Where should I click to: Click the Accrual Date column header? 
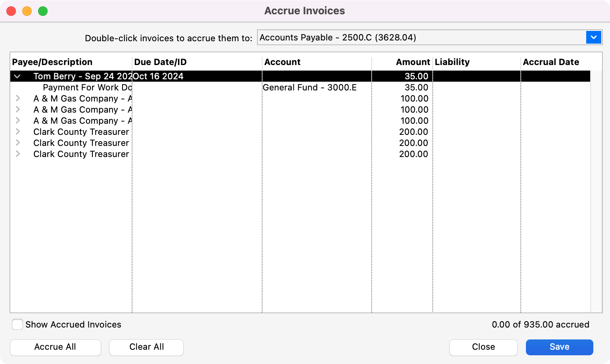[x=551, y=62]
